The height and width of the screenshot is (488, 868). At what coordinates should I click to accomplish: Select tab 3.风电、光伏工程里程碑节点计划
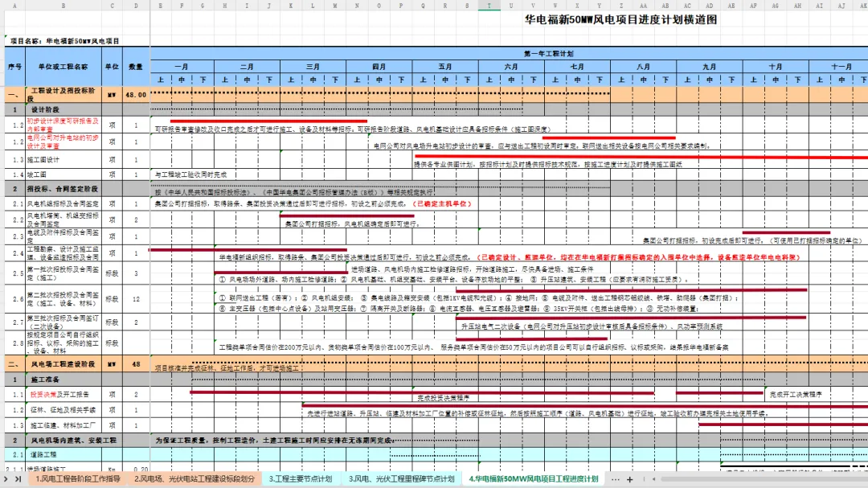401,479
